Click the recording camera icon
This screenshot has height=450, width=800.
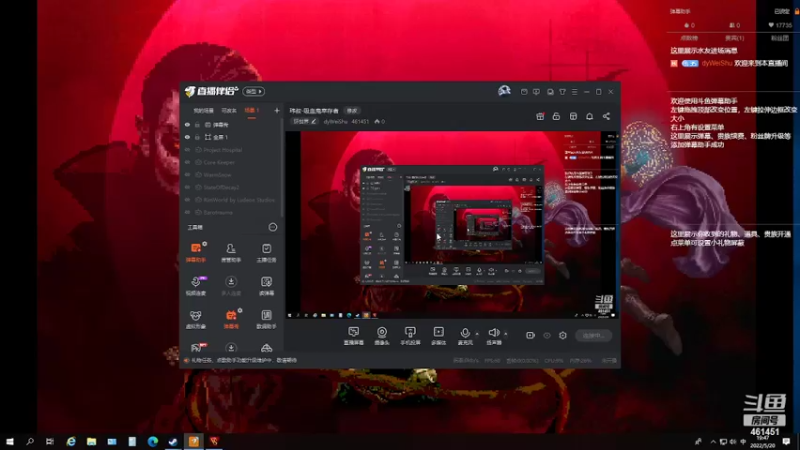point(530,335)
